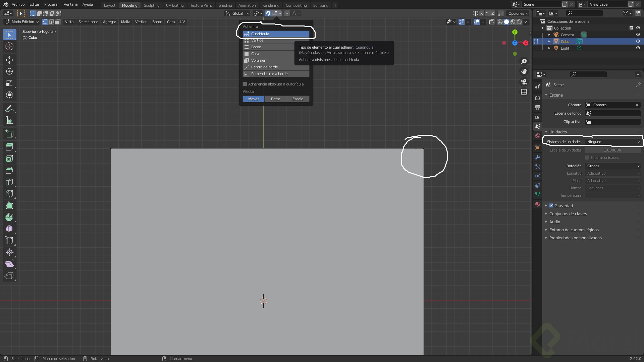The image size is (644, 362).
Task: Open the Sistema de unidades dropdown
Action: click(x=613, y=142)
